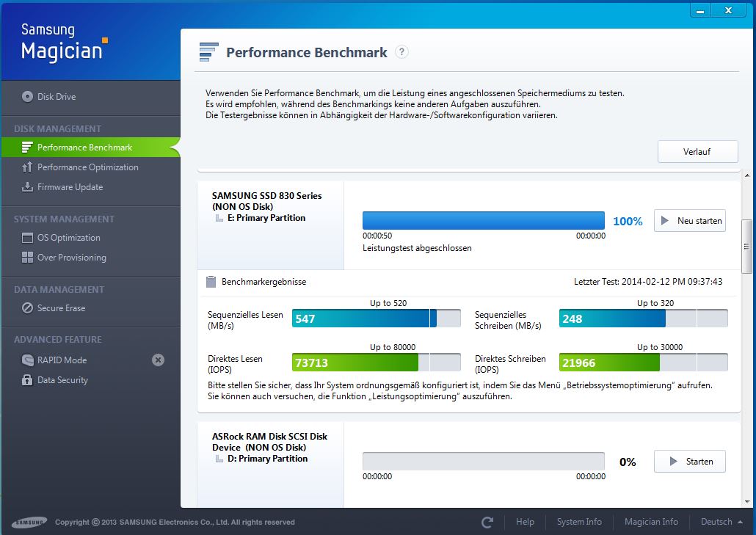The image size is (756, 535).
Task: Click the Performance Optimization arrows icon
Action: click(x=27, y=167)
